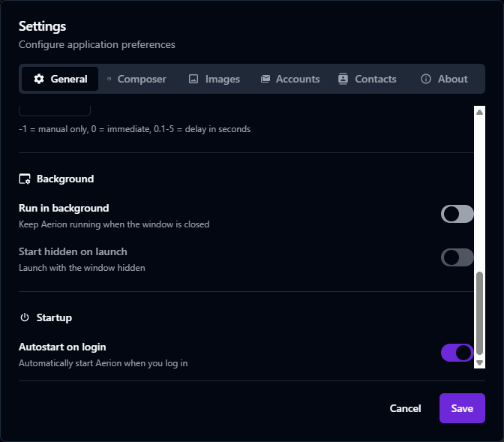Viewport: 504px width, 442px height.
Task: Click the picture icon beside Images
Action: (193, 79)
